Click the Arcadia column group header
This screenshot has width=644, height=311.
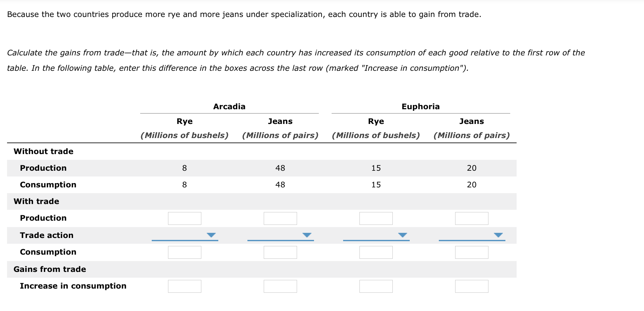click(229, 107)
